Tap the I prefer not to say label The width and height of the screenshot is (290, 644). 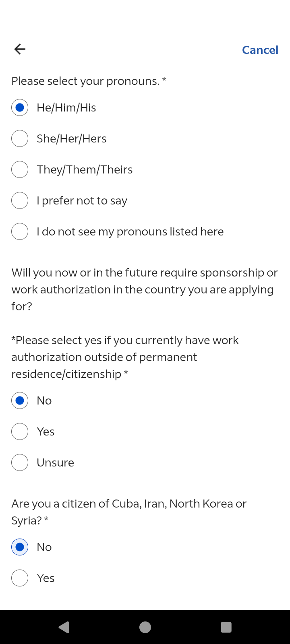tap(82, 200)
